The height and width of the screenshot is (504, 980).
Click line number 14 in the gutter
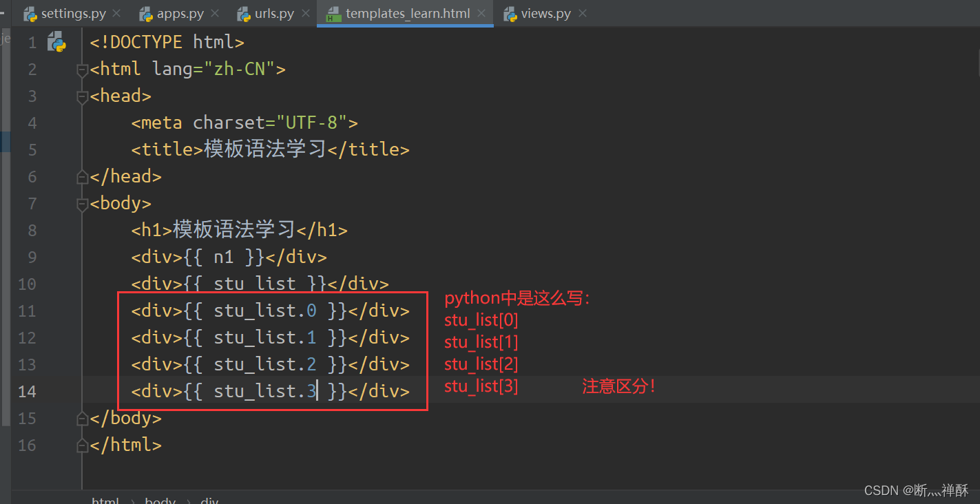click(x=27, y=392)
